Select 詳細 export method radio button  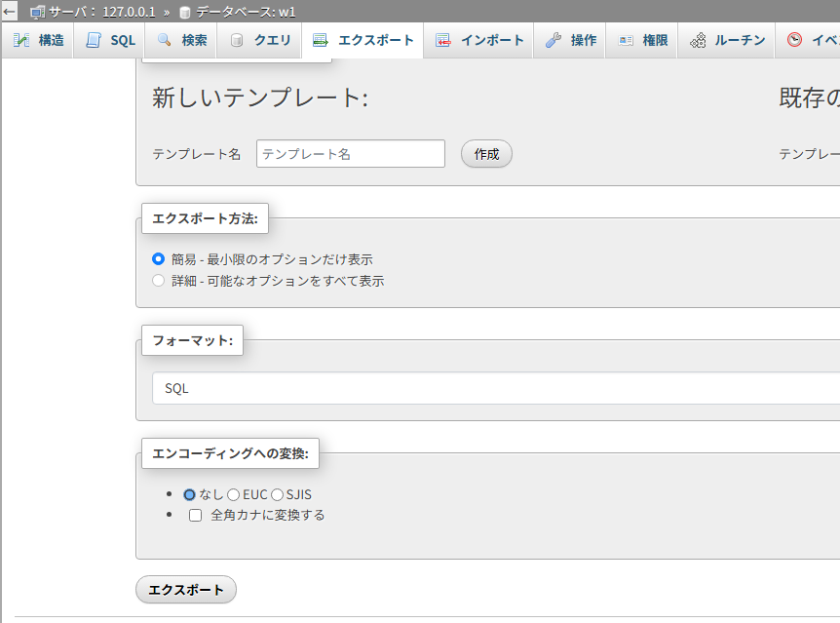159,281
